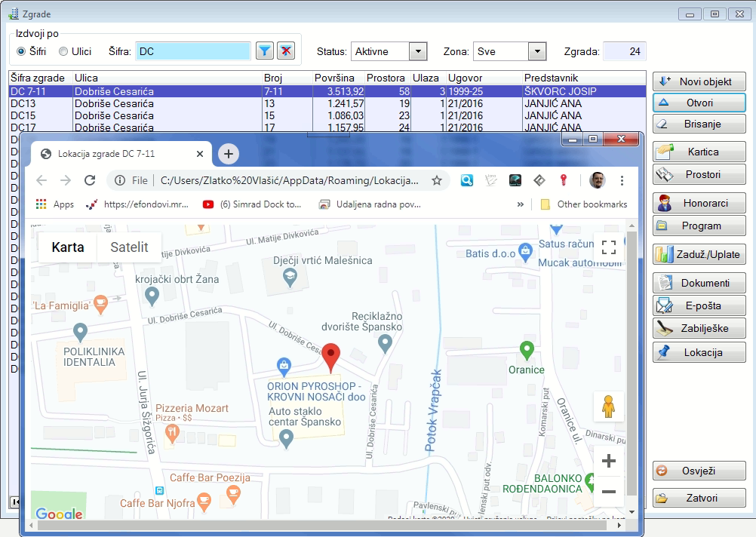Toggle map fullscreen view

pos(608,247)
